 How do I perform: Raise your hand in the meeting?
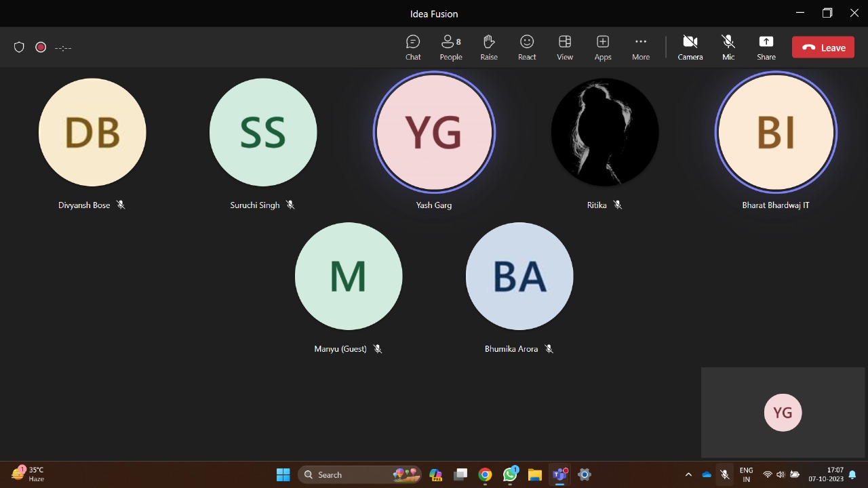pyautogui.click(x=489, y=47)
